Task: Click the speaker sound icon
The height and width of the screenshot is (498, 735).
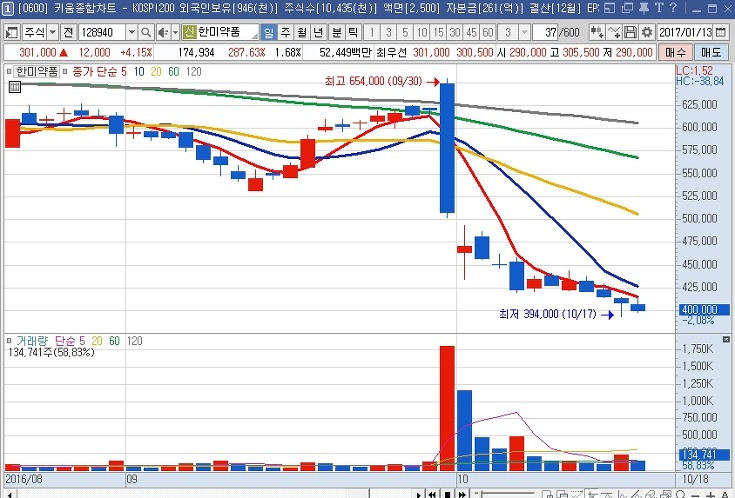Action: tap(163, 33)
